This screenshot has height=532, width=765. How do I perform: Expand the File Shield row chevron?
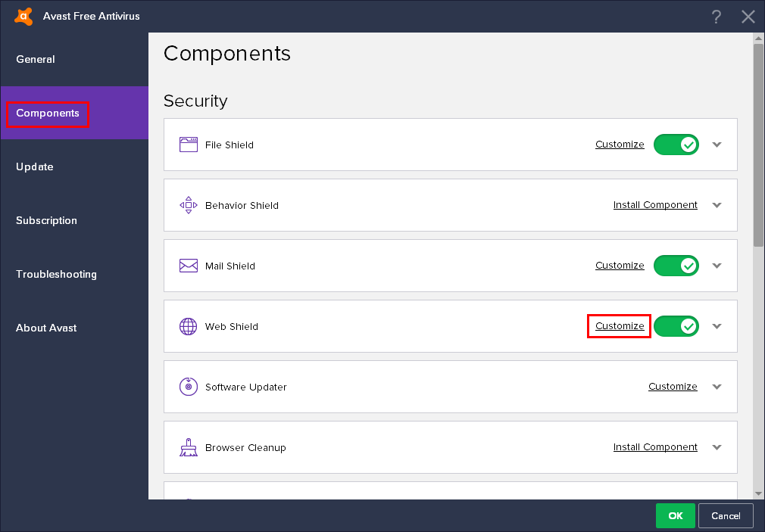pos(717,145)
